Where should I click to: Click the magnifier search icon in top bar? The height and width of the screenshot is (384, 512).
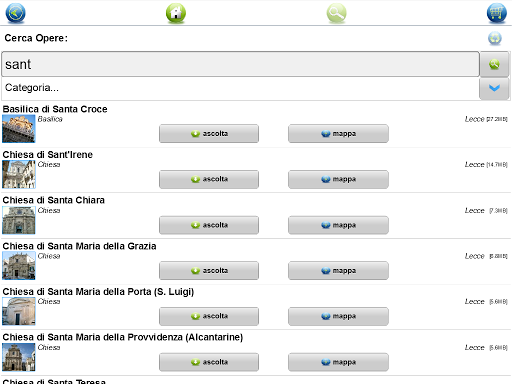pyautogui.click(x=336, y=13)
